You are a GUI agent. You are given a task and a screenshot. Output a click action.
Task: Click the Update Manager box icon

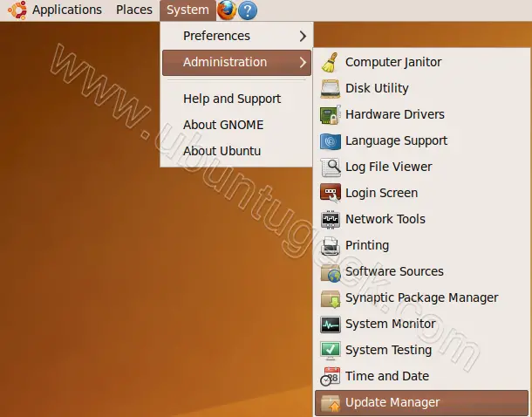click(x=331, y=403)
